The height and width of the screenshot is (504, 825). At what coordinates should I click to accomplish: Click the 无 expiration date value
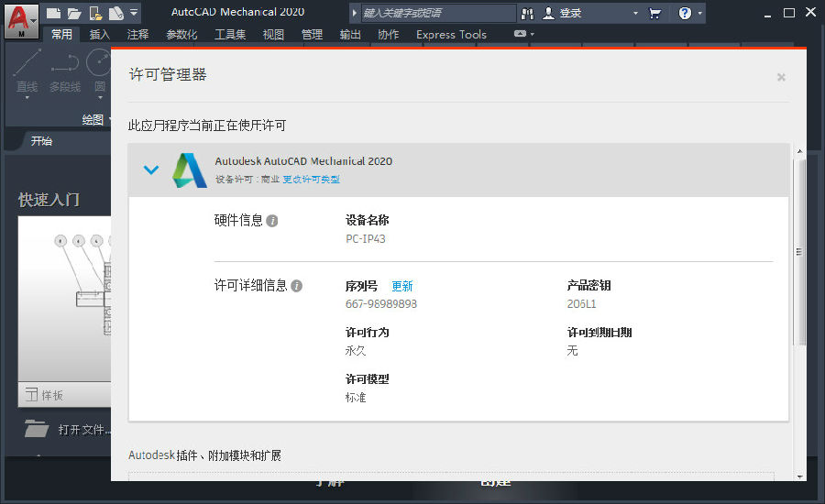572,351
